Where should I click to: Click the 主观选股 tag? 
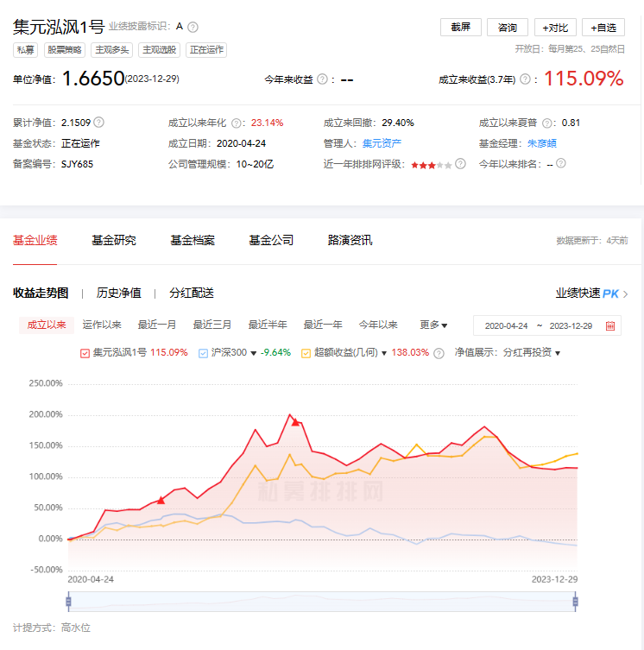point(159,50)
